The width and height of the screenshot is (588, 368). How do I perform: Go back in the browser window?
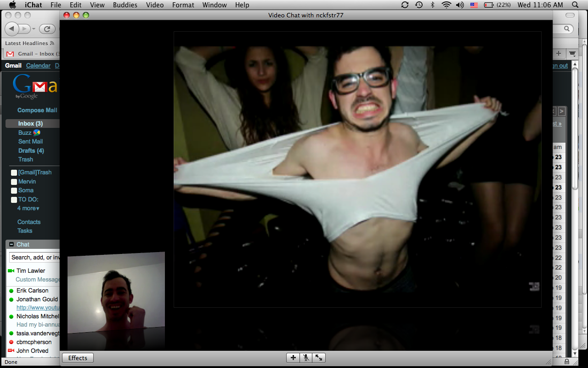point(11,29)
